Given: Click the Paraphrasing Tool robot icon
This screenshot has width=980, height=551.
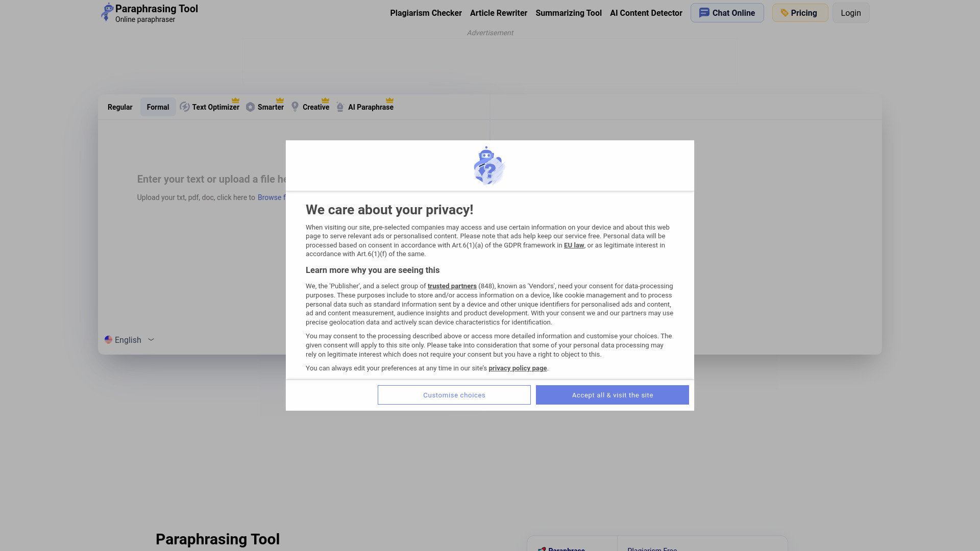Looking at the screenshot, I should coord(107,12).
